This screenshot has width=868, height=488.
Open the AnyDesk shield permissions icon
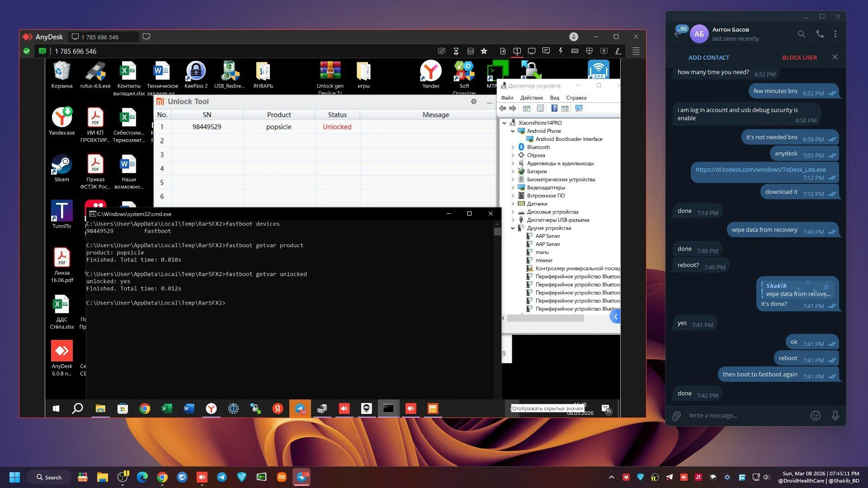tap(590, 51)
